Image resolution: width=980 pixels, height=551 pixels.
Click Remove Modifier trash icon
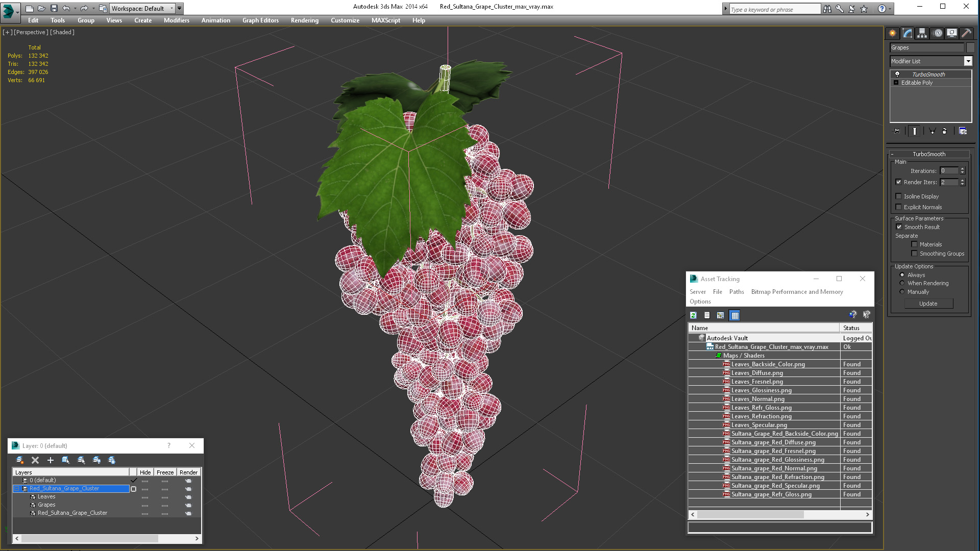tap(944, 131)
